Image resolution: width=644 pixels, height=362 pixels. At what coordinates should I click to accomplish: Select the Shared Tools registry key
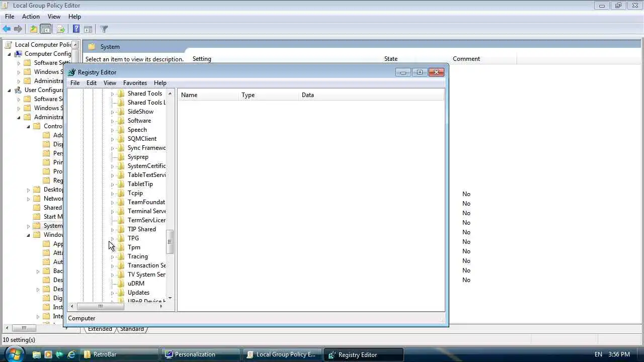tap(145, 94)
